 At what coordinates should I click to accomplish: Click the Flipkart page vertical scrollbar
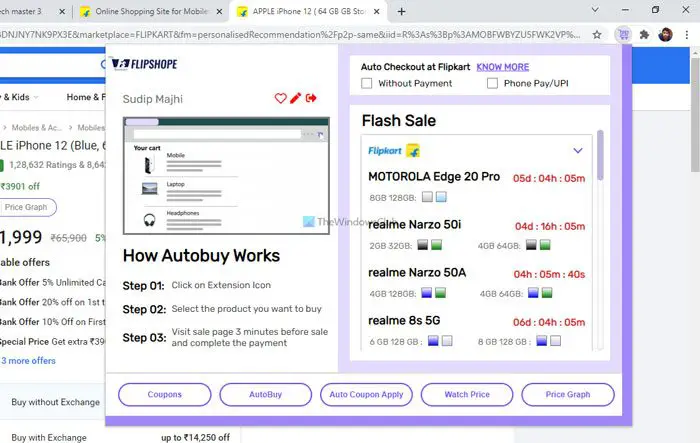(695, 114)
